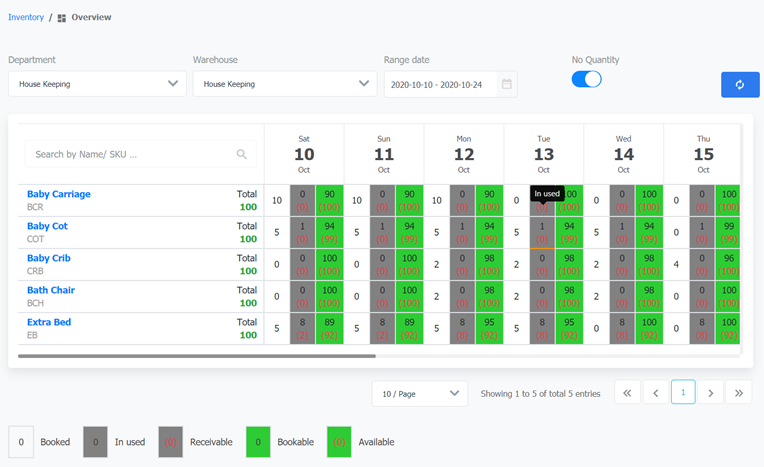This screenshot has height=467, width=764.
Task: Open the Baby Carriage item link
Action: (58, 194)
